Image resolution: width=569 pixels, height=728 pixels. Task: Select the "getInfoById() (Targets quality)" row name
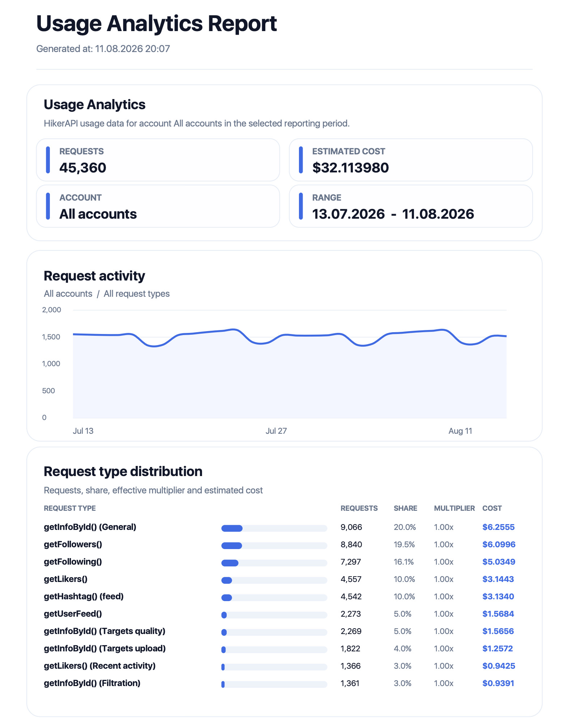104,631
